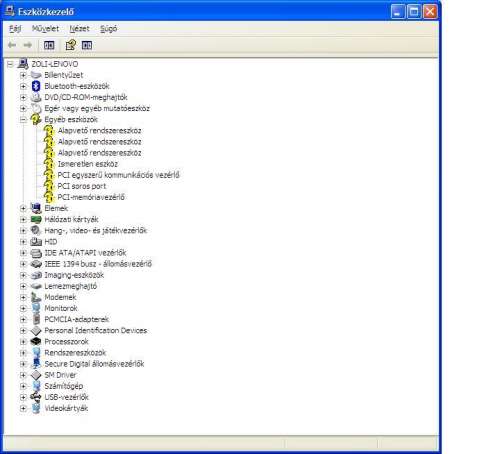
Task: Click the yellow question icon of Egyéb eszközök
Action: [36, 119]
